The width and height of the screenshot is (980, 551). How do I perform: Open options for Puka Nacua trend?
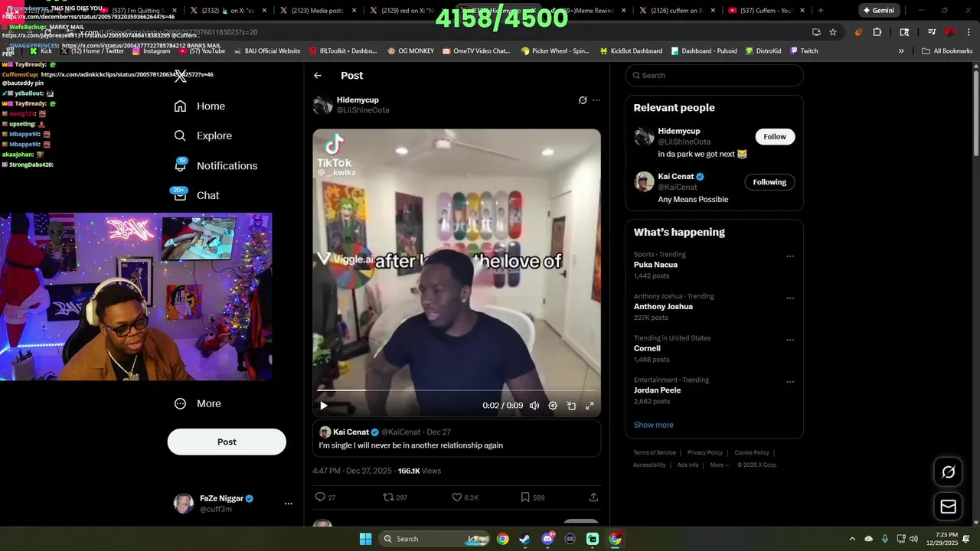point(790,256)
